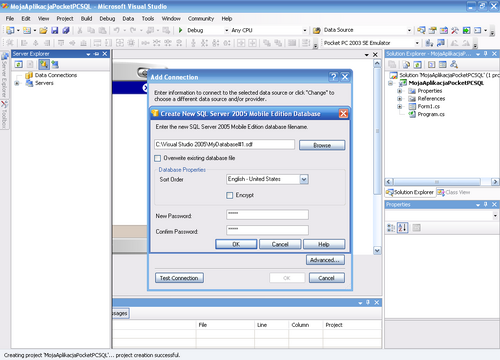
Task: Switch to the Class View tab
Action: (454, 192)
